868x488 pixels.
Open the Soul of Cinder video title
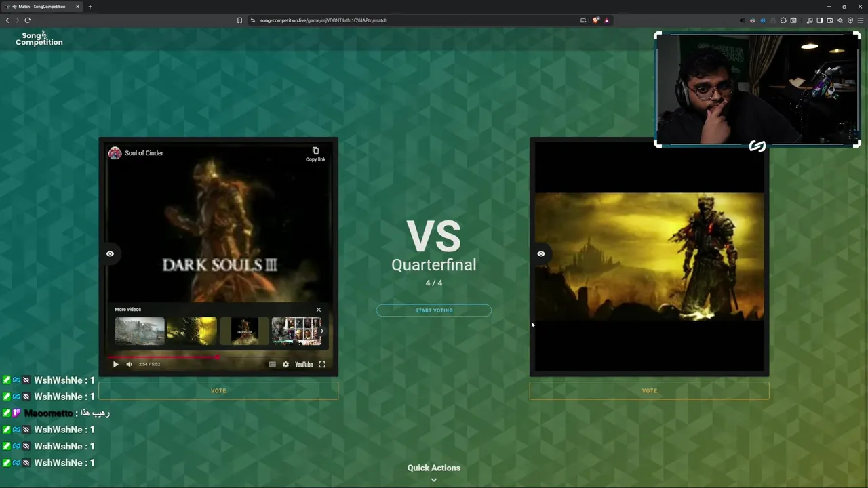coord(144,153)
